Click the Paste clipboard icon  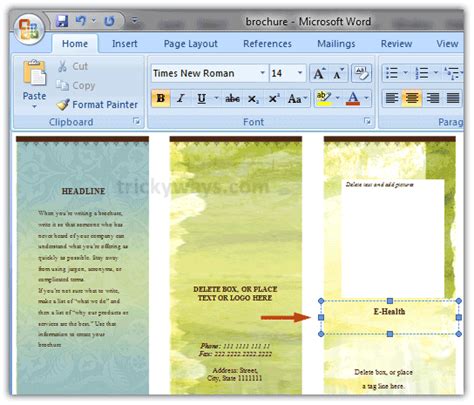pos(34,72)
